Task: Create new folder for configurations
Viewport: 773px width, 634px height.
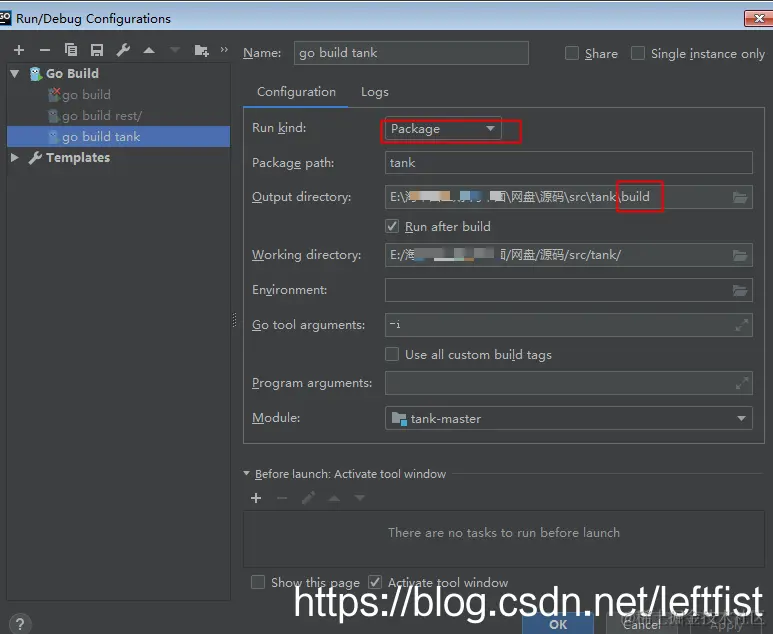Action: click(x=201, y=50)
